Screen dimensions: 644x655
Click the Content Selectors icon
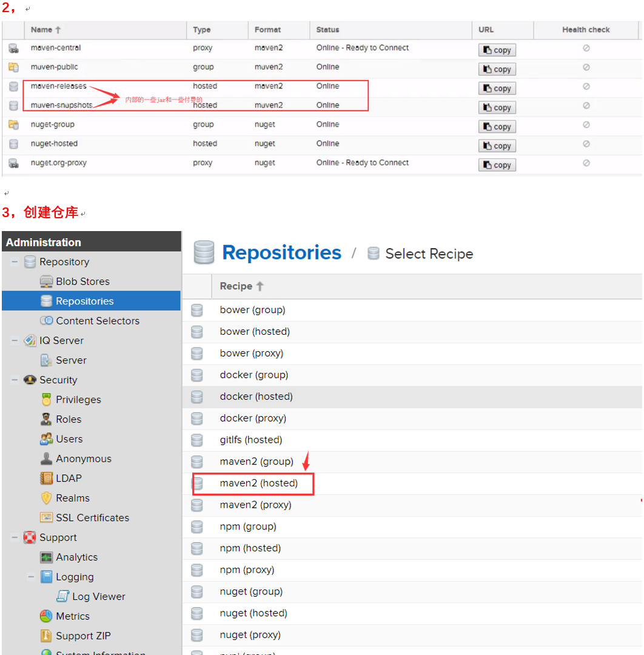click(46, 320)
